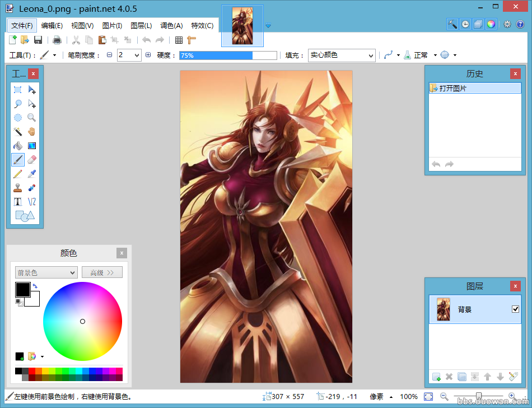Select the Text tool

18,202
